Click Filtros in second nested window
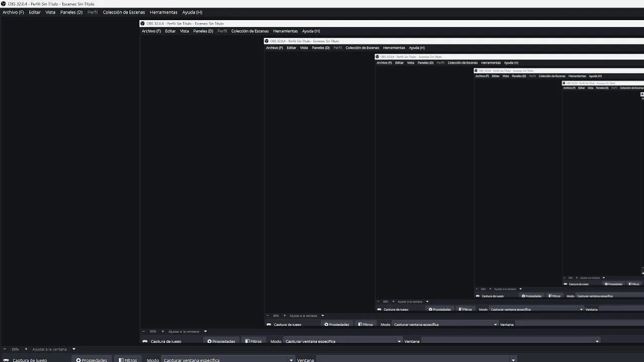Screen dimensions: 644x362 pyautogui.click(x=366, y=324)
